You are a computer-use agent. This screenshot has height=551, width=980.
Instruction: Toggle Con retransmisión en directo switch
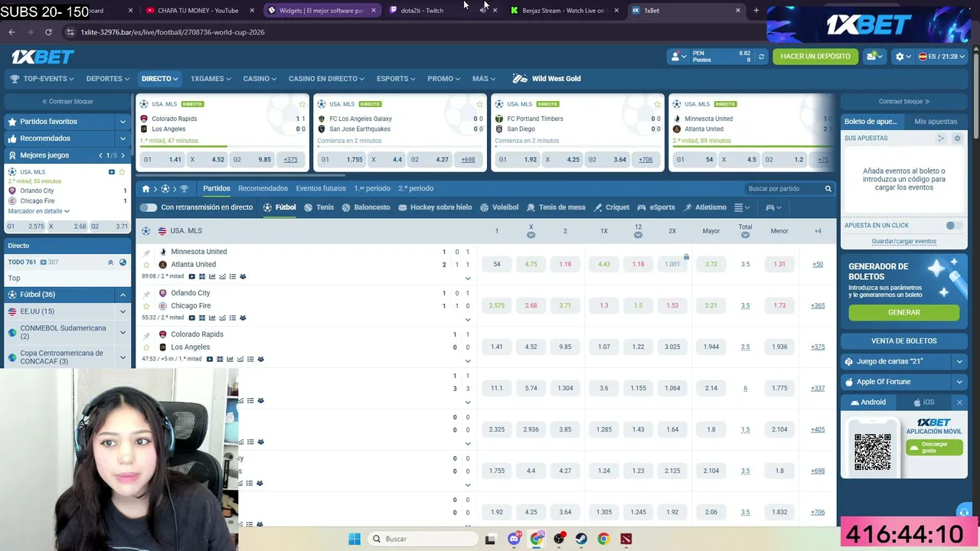tap(149, 207)
